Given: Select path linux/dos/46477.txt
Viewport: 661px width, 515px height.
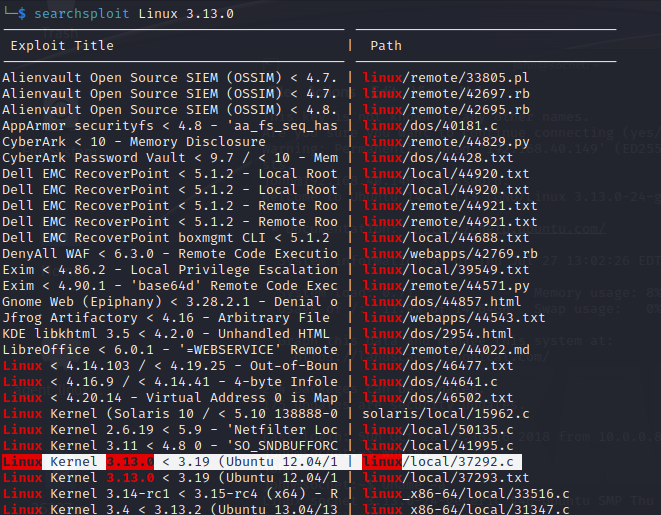Looking at the screenshot, I should point(438,366).
